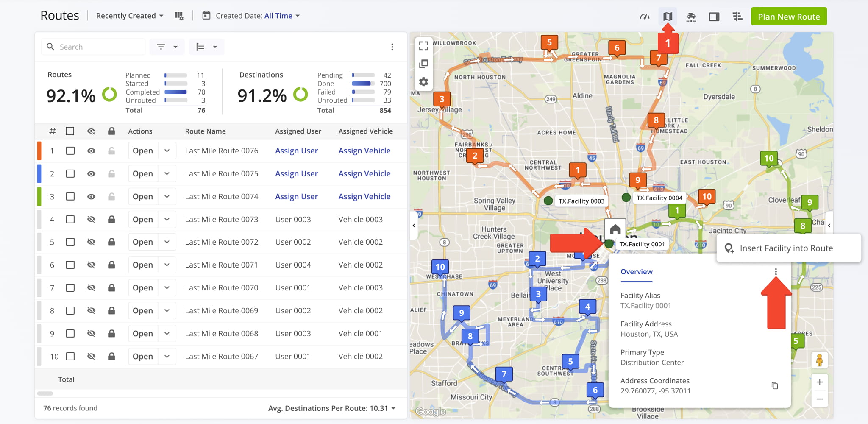Assign Vehicle to Last Mile Route 0076
The image size is (868, 424).
pos(364,151)
